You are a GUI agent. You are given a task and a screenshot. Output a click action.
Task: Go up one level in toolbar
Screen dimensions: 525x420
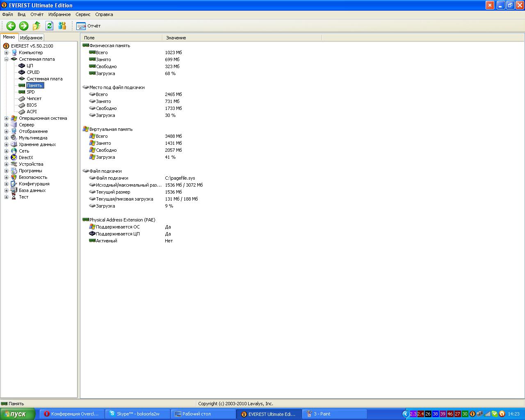tap(37, 26)
